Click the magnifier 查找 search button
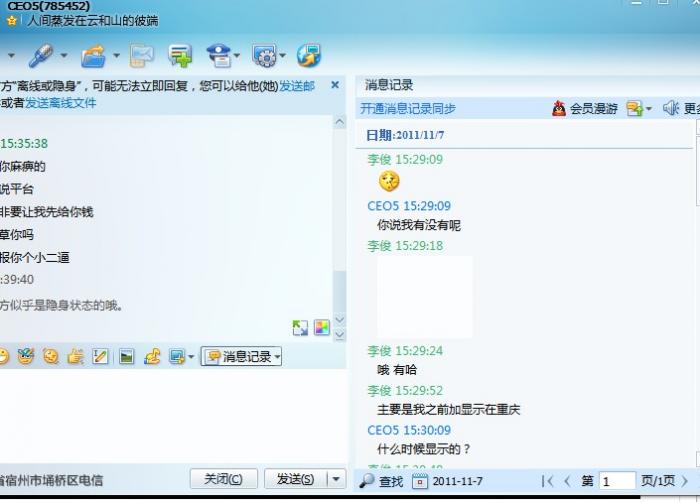Viewport: 700px width, 502px height. click(x=381, y=481)
